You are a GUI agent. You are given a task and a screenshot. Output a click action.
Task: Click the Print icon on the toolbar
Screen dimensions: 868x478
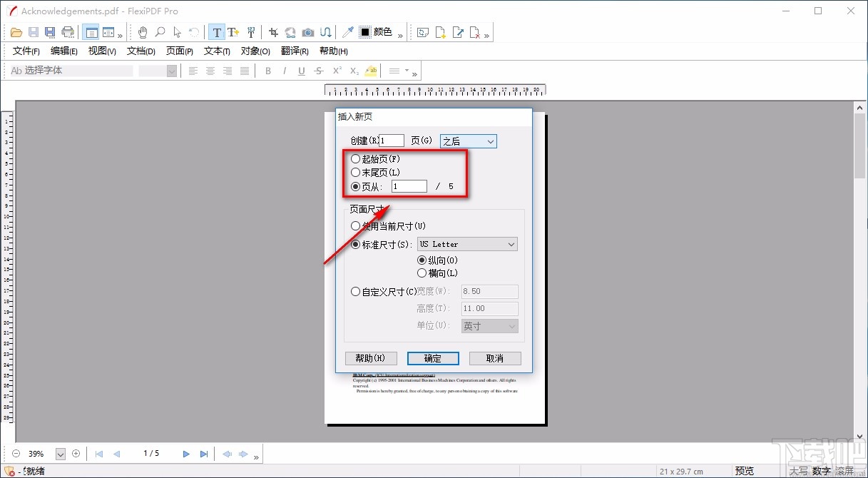(x=68, y=31)
